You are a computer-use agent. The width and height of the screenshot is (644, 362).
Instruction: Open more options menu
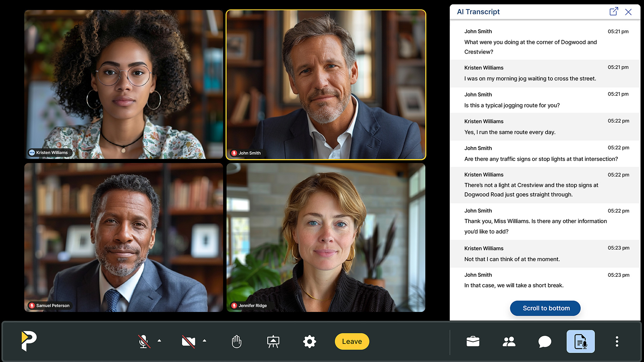(x=617, y=341)
